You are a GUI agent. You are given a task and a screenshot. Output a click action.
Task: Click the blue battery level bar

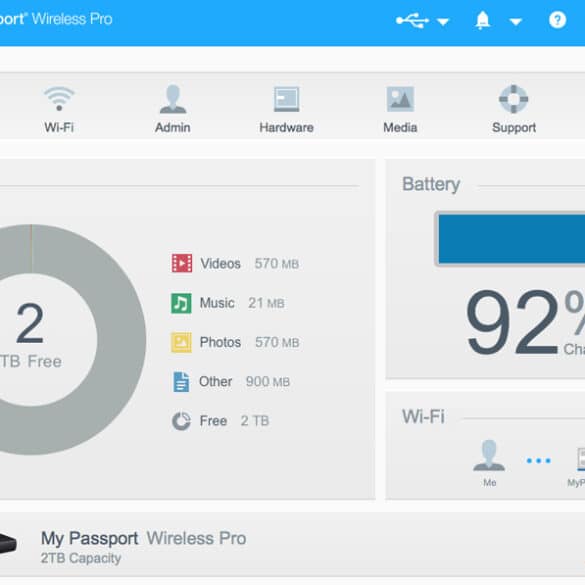tap(511, 239)
